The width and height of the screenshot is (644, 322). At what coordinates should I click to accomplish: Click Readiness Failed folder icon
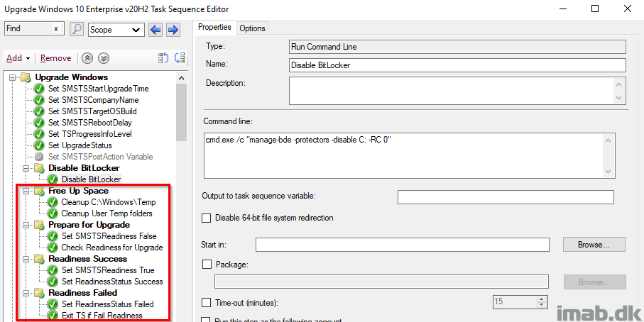point(39,293)
